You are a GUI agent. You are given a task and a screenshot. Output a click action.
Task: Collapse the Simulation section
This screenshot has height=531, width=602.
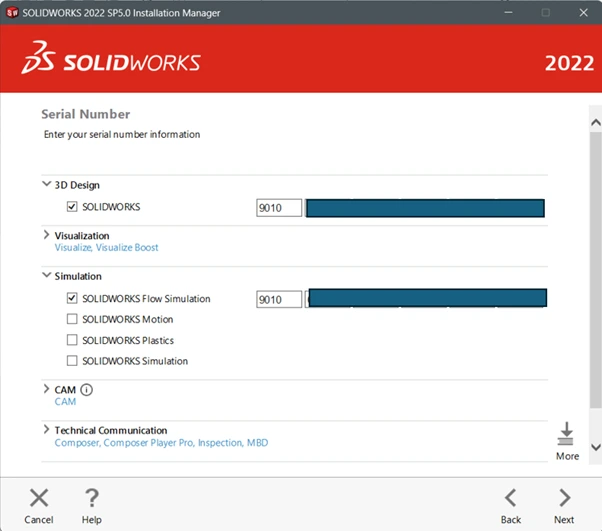click(46, 275)
